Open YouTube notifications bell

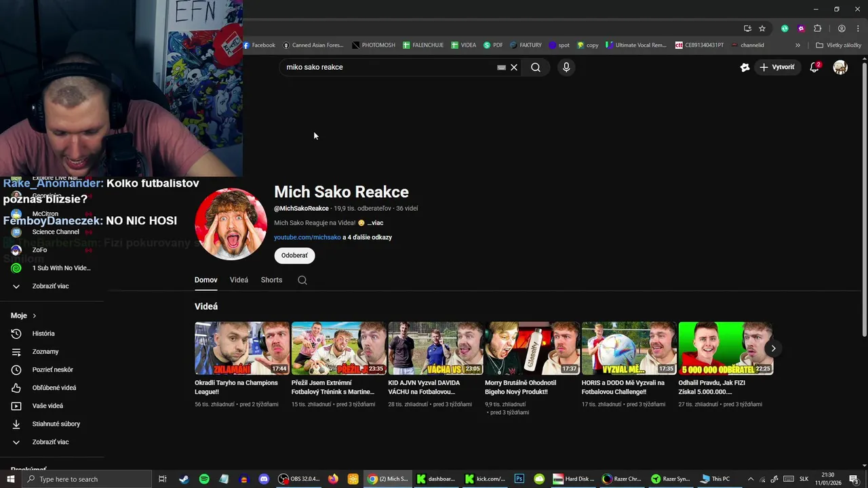[x=814, y=67]
